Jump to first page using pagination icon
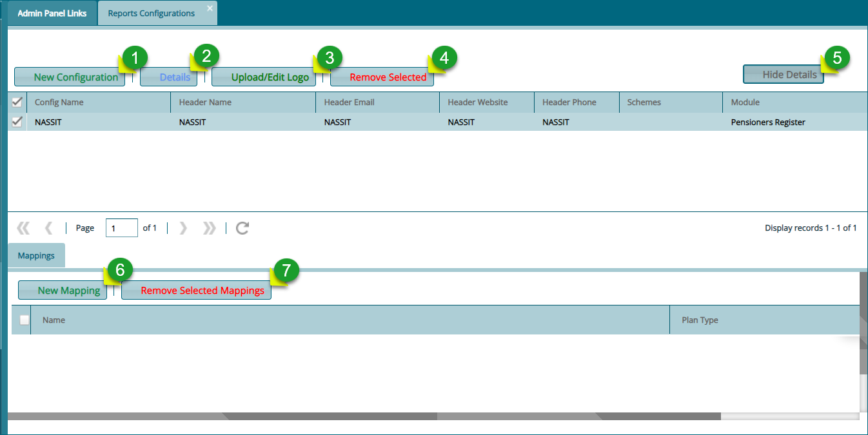Viewport: 868px width, 435px height. coord(23,227)
